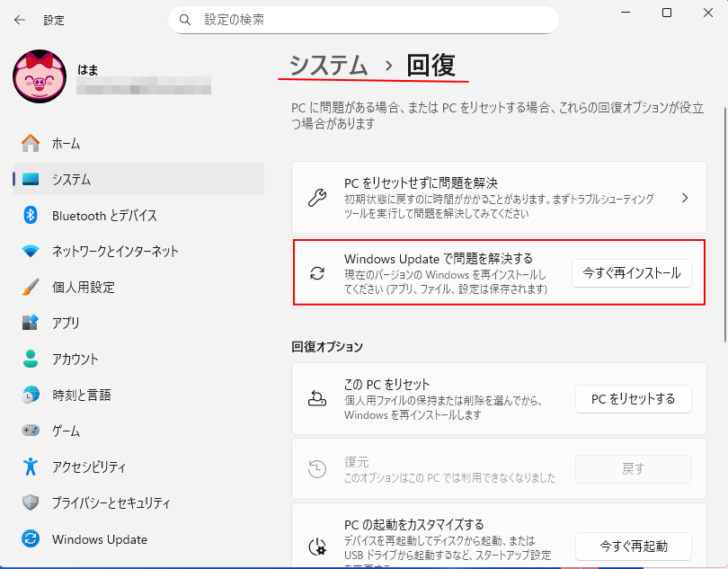Click the back arrow icon

tap(20, 20)
